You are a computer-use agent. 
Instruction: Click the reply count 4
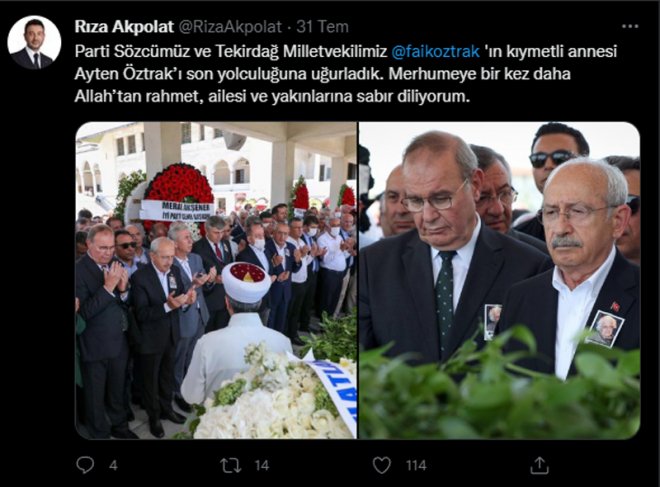tap(113, 466)
